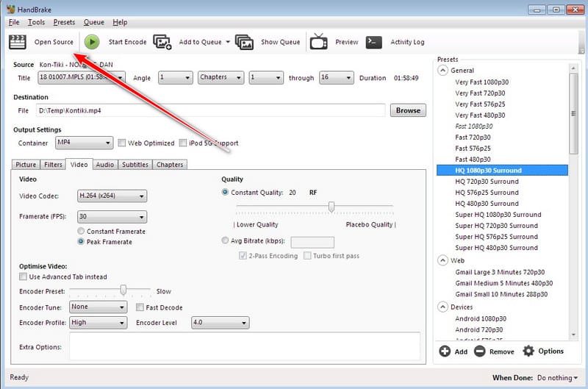Check the Fast Decode option

click(x=141, y=307)
